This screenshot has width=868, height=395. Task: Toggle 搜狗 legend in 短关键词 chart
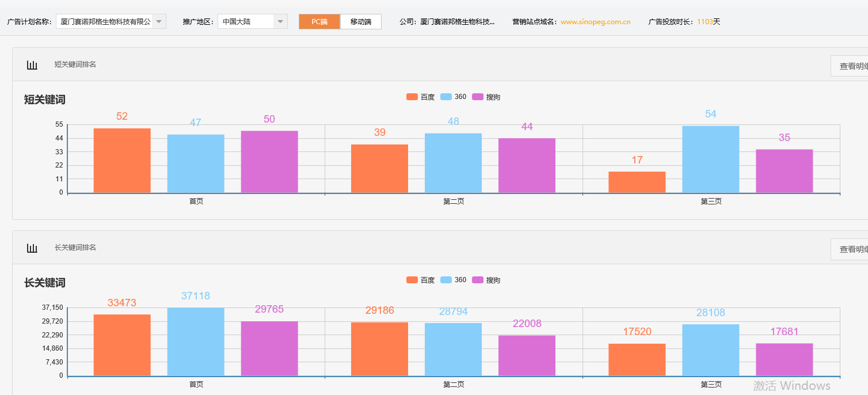click(x=486, y=97)
